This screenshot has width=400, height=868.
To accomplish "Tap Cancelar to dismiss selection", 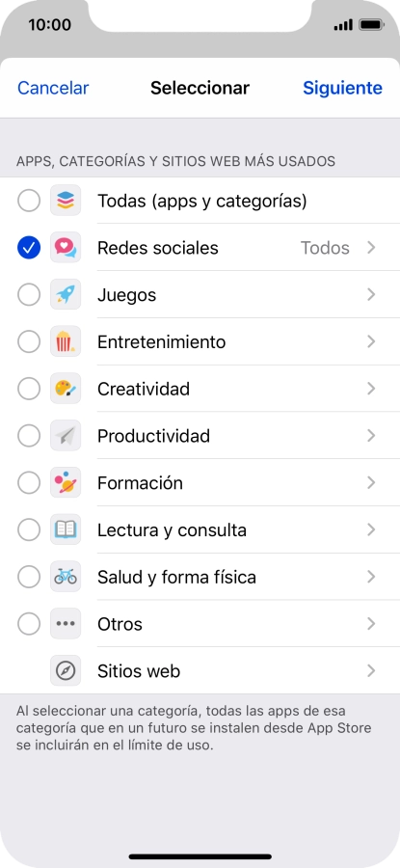I will (x=53, y=88).
